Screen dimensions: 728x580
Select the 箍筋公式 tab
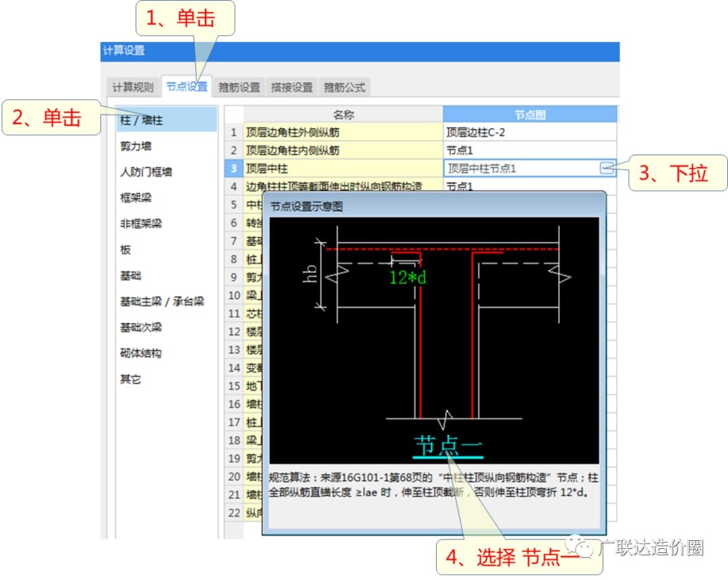(344, 88)
